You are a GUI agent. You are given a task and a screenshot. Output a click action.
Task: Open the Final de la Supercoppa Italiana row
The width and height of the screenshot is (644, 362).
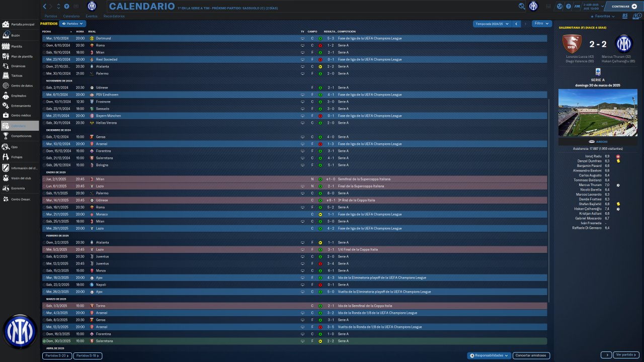click(x=294, y=186)
